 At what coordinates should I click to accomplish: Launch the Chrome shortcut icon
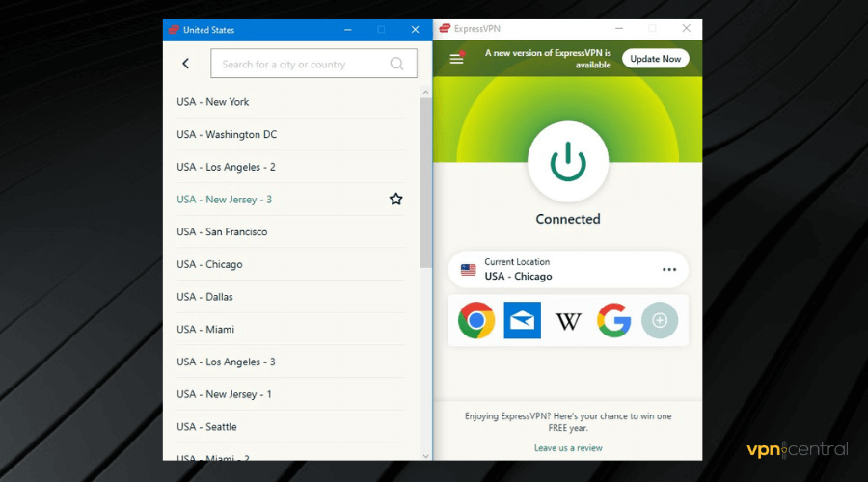tap(476, 320)
